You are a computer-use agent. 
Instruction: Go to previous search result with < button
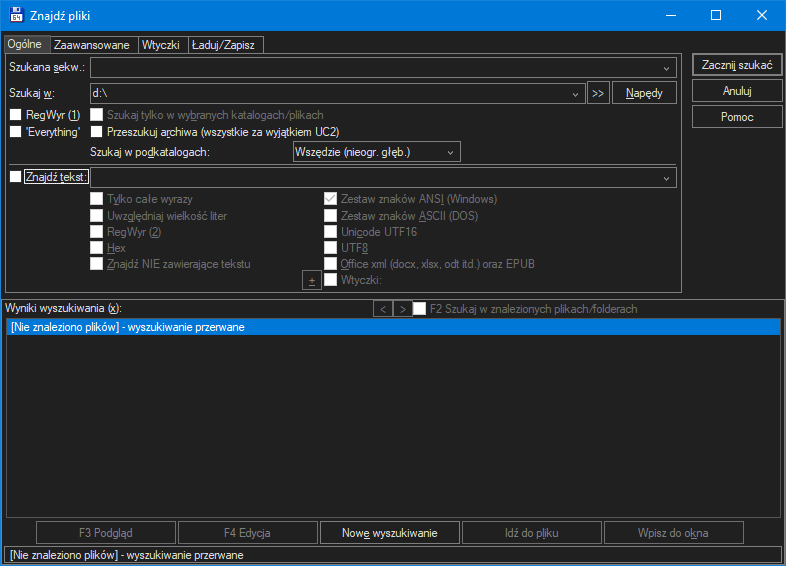point(383,309)
